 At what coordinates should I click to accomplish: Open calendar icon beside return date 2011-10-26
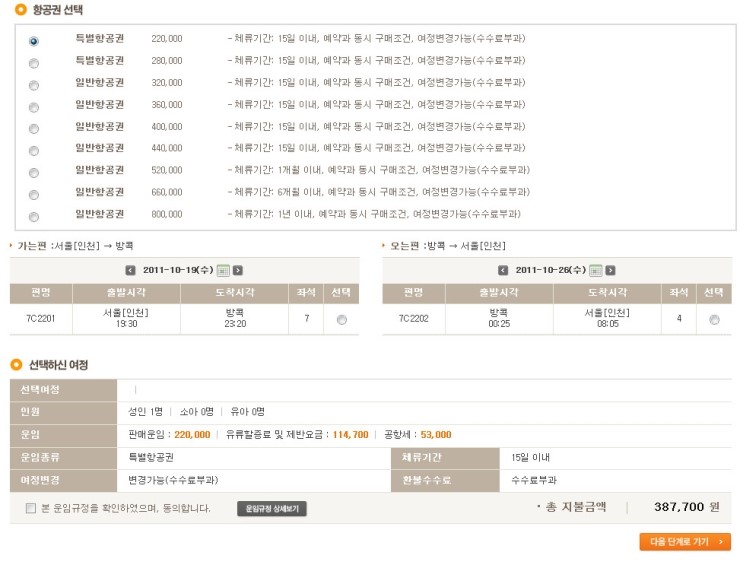coord(596,270)
